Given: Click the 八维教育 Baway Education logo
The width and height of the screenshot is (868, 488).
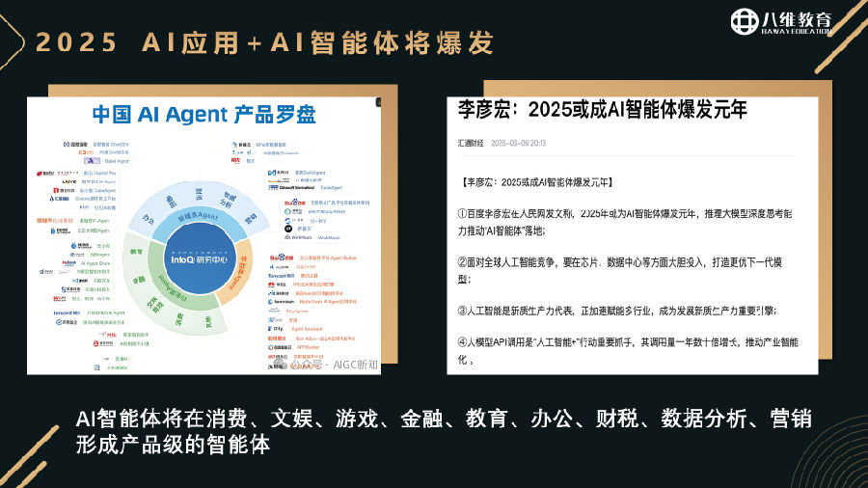Looking at the screenshot, I should pyautogui.click(x=781, y=22).
